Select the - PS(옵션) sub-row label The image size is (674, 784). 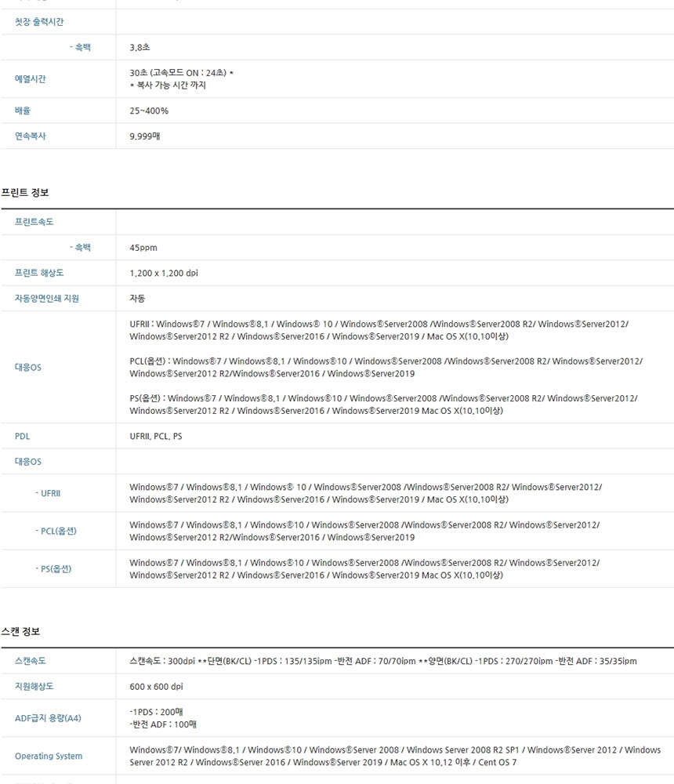pyautogui.click(x=53, y=568)
